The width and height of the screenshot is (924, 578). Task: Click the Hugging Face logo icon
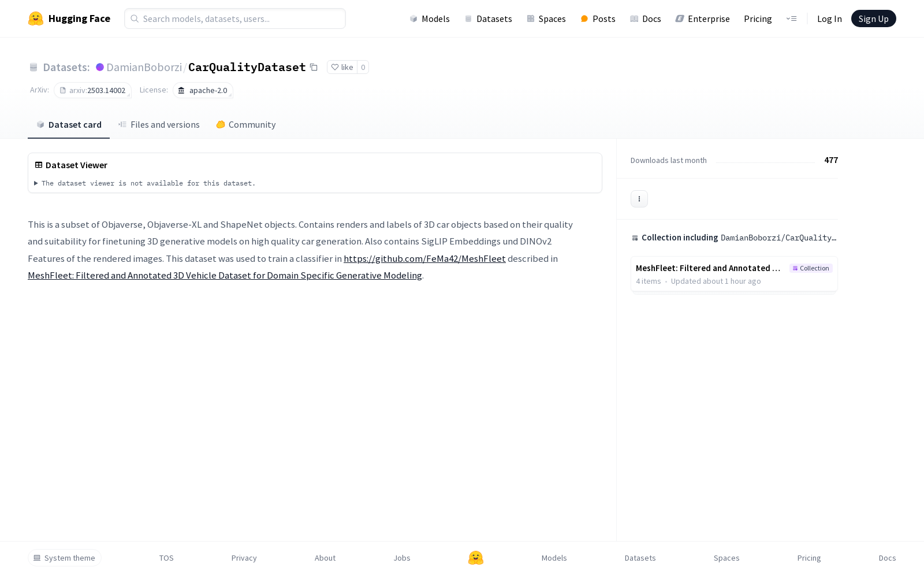pos(36,18)
